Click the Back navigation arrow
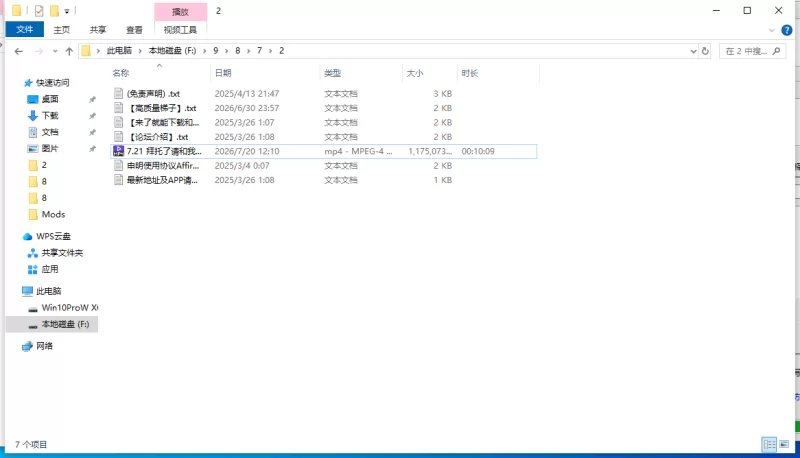The width and height of the screenshot is (800, 458). [x=19, y=51]
